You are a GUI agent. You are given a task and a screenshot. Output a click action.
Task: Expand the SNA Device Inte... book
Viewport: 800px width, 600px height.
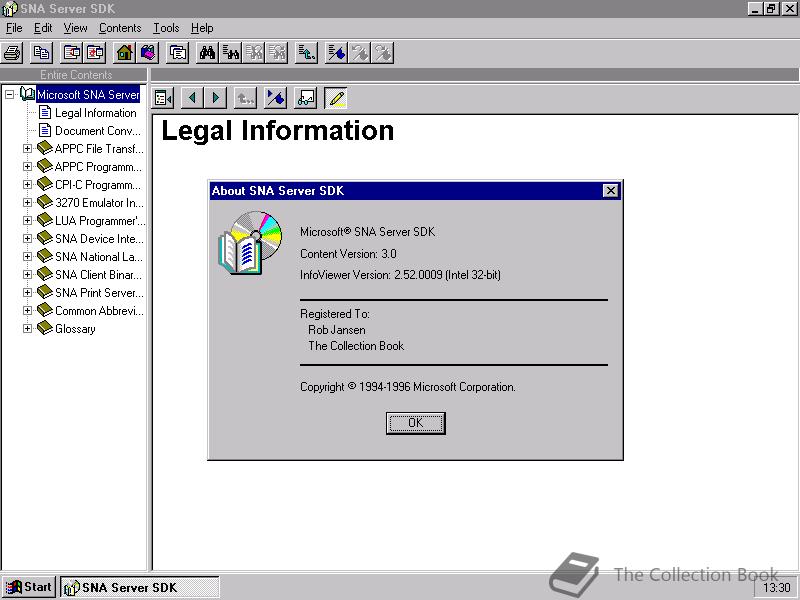(28, 238)
